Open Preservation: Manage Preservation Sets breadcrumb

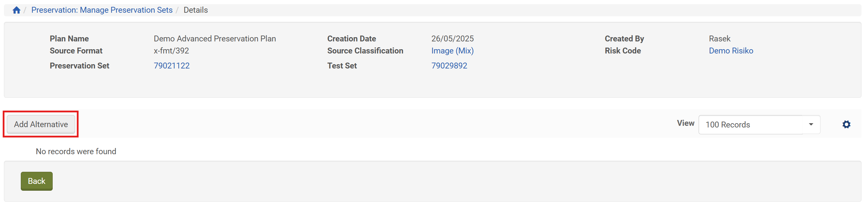pyautogui.click(x=102, y=10)
